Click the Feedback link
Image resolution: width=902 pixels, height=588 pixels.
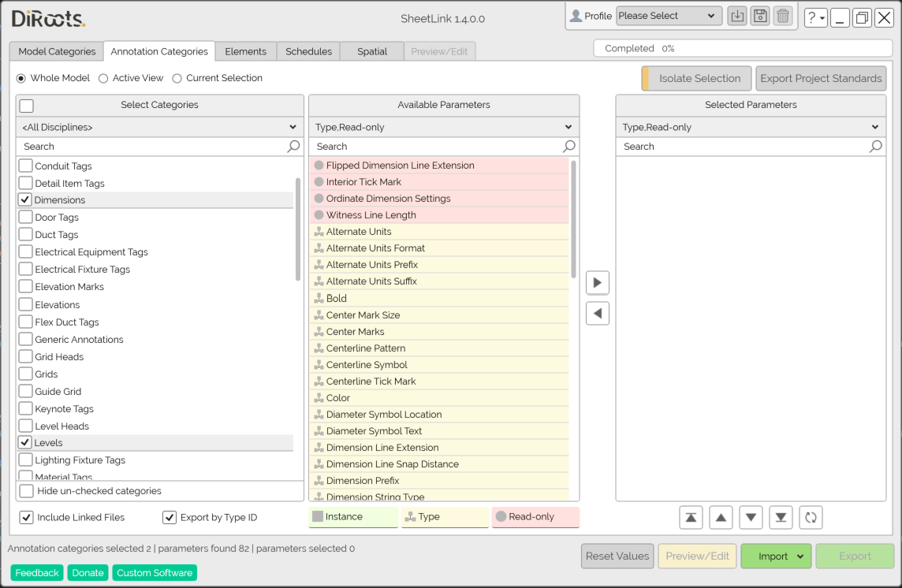(36, 573)
